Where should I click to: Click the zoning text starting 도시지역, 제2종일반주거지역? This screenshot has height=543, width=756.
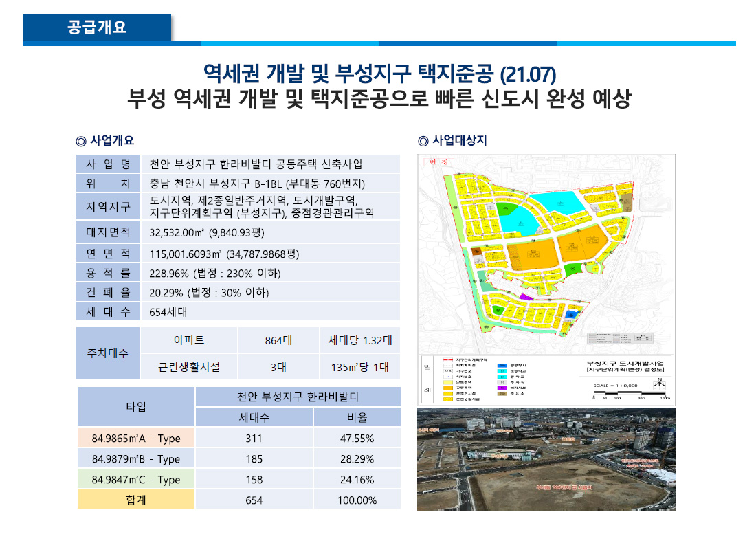coord(261,206)
